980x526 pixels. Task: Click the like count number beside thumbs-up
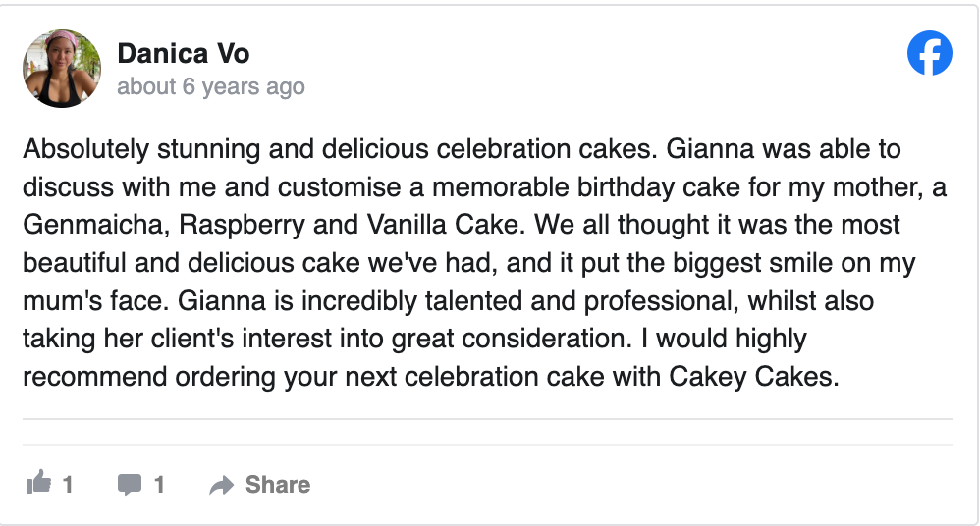[68, 484]
